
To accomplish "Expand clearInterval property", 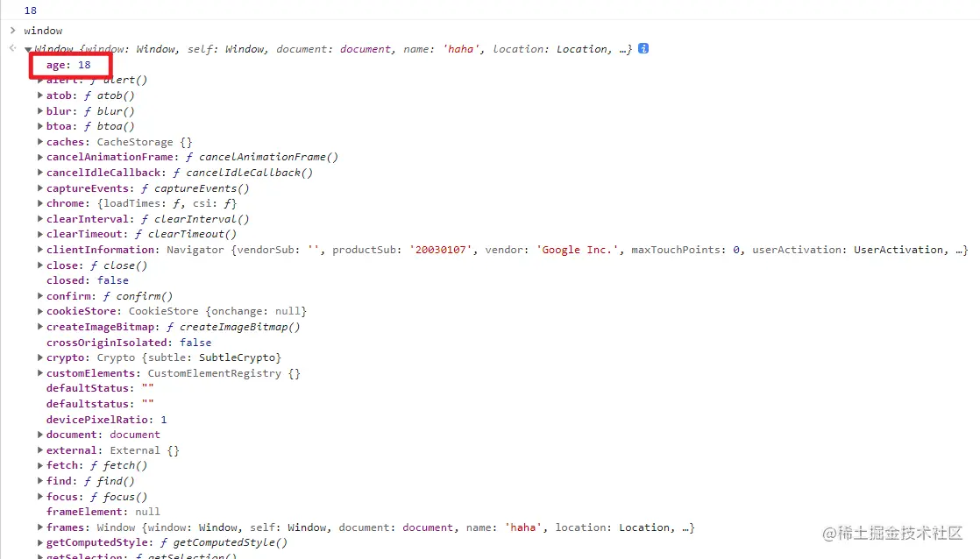I will click(x=40, y=218).
